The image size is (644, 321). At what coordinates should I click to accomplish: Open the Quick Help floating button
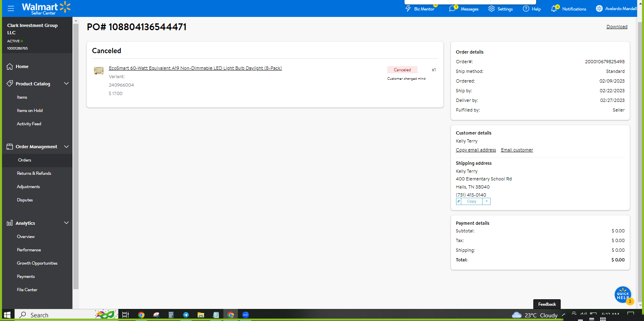tap(623, 294)
